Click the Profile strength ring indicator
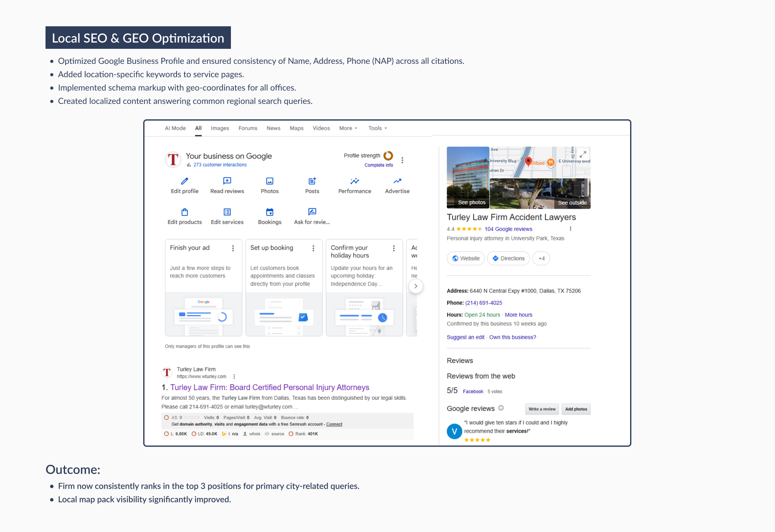This screenshot has height=532, width=775. [x=388, y=156]
